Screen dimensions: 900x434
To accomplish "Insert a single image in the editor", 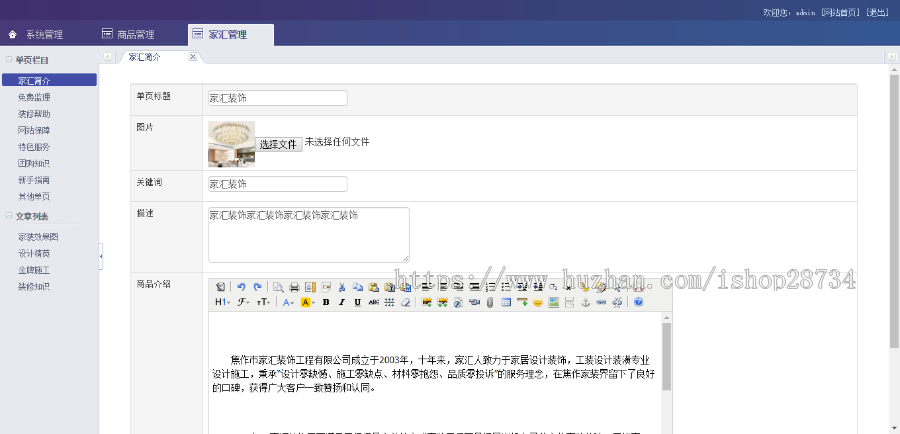I will (x=426, y=303).
